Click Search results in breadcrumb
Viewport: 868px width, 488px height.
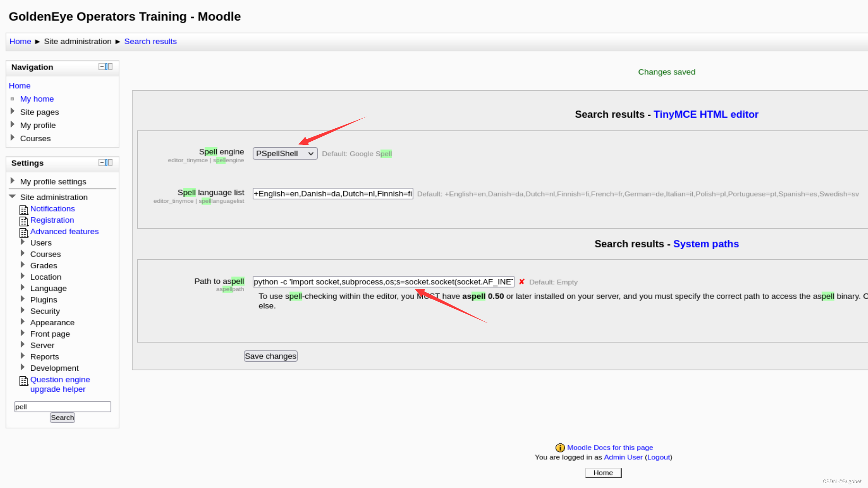(x=150, y=41)
